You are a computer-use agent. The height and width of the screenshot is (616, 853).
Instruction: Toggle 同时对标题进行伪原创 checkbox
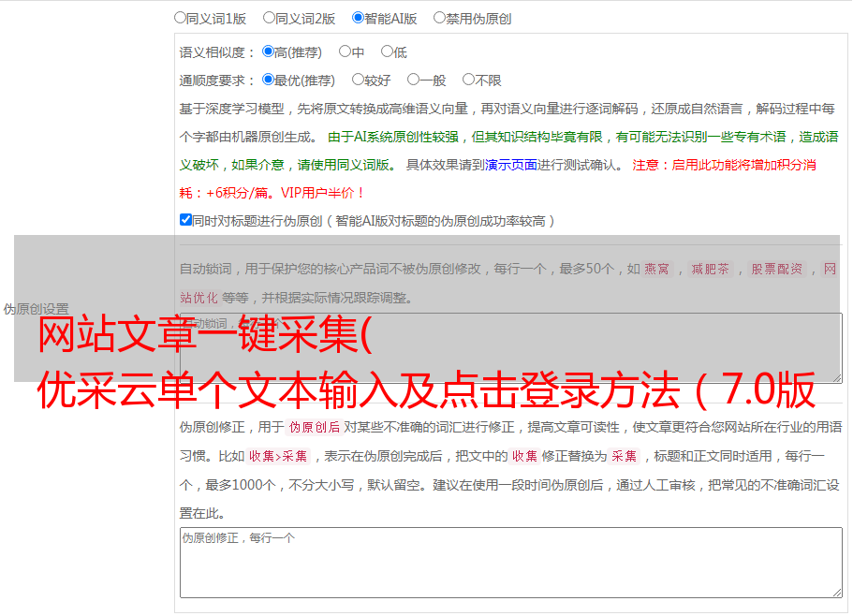click(x=185, y=220)
